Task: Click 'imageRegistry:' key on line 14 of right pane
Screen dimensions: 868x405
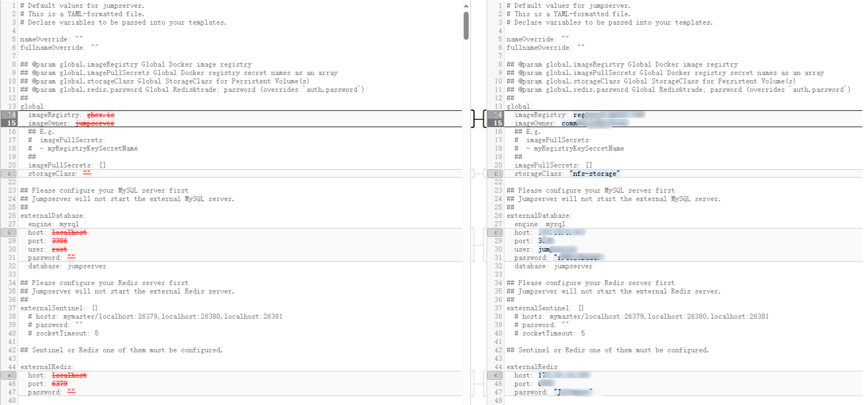Action: pyautogui.click(x=542, y=115)
